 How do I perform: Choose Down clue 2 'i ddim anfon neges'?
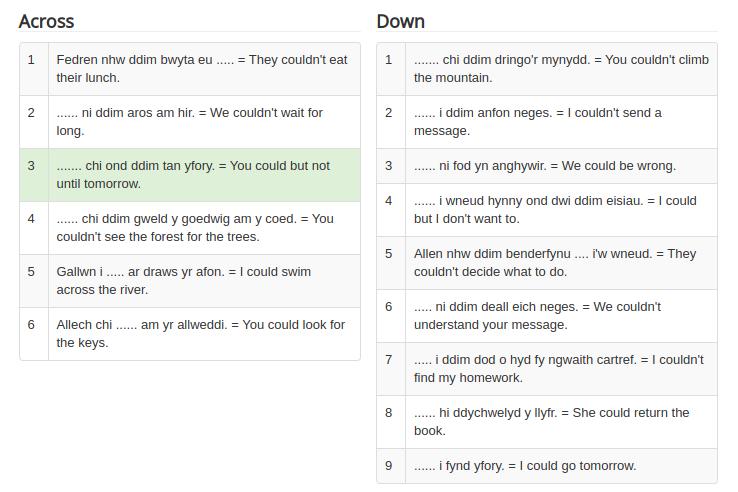[x=547, y=122]
